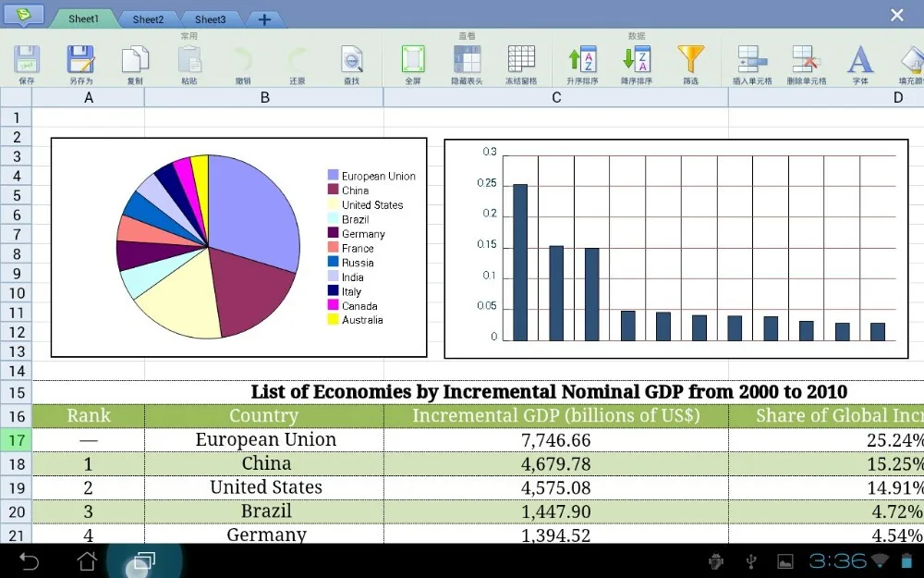The image size is (924, 578).
Task: Select the 25.24% share cell
Action: coord(827,440)
